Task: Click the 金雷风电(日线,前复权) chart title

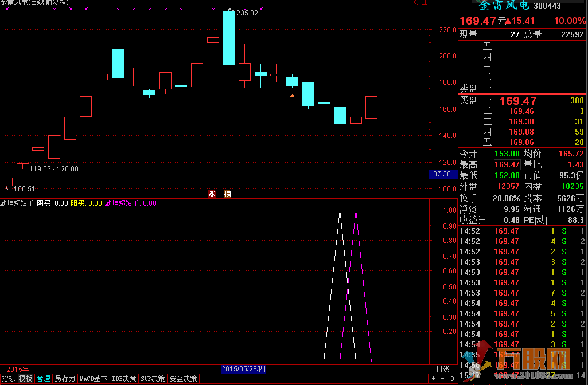Action: coord(34,3)
